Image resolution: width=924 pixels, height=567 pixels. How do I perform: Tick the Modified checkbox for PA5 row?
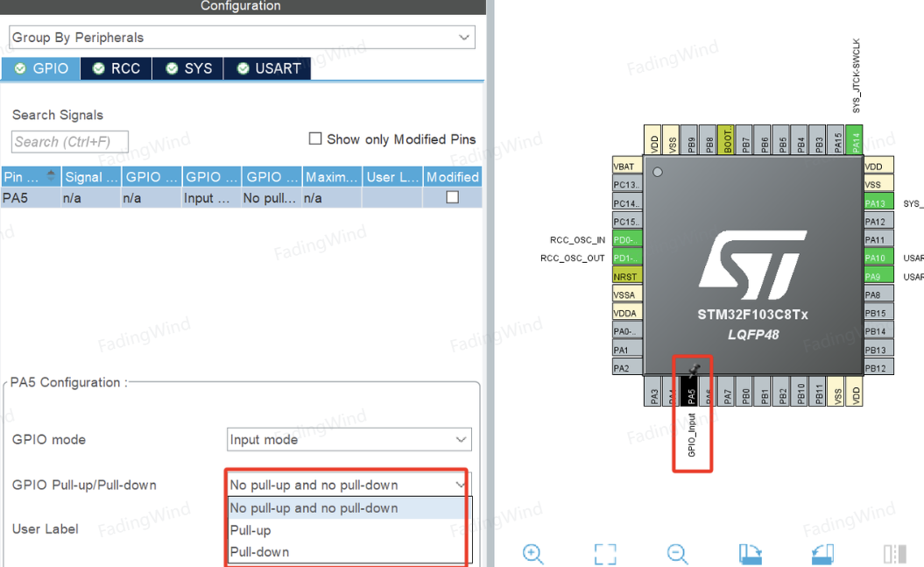(452, 197)
